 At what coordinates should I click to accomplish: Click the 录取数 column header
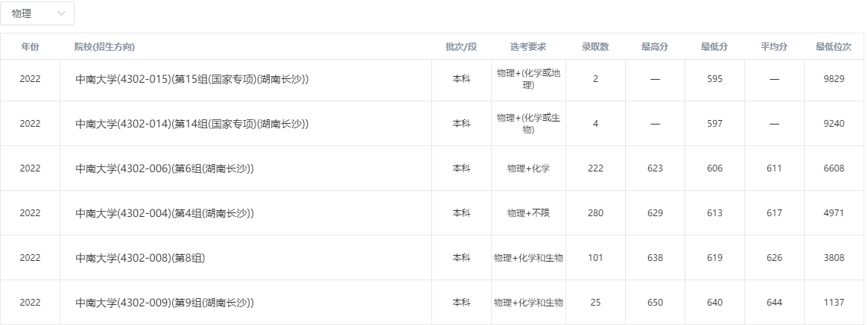point(595,47)
